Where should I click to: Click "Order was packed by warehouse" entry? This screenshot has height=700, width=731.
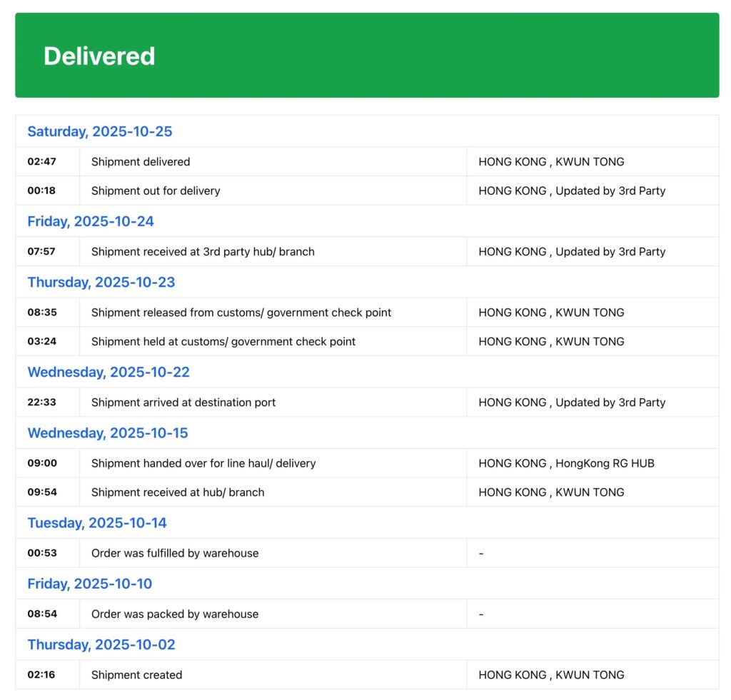coord(175,614)
